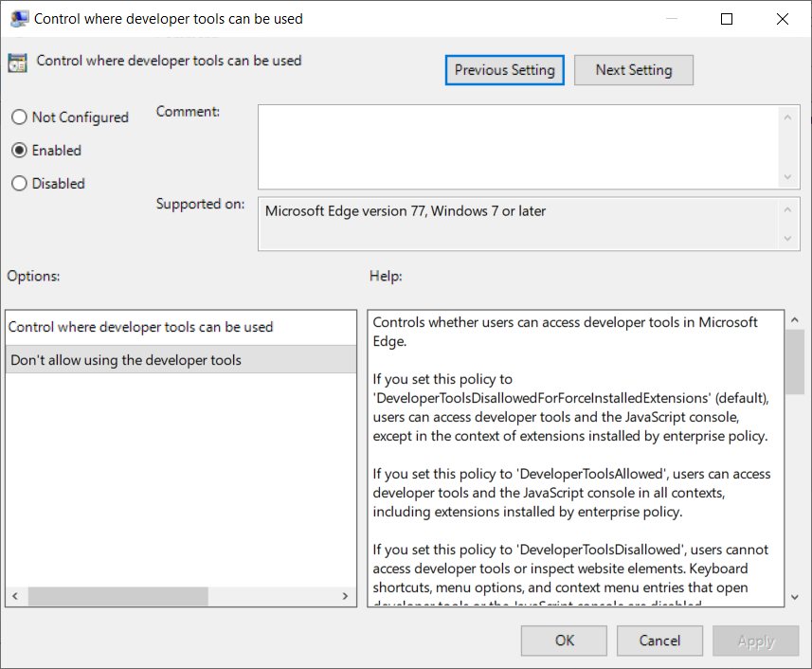Click the Comment box scroll down arrow

tap(787, 177)
